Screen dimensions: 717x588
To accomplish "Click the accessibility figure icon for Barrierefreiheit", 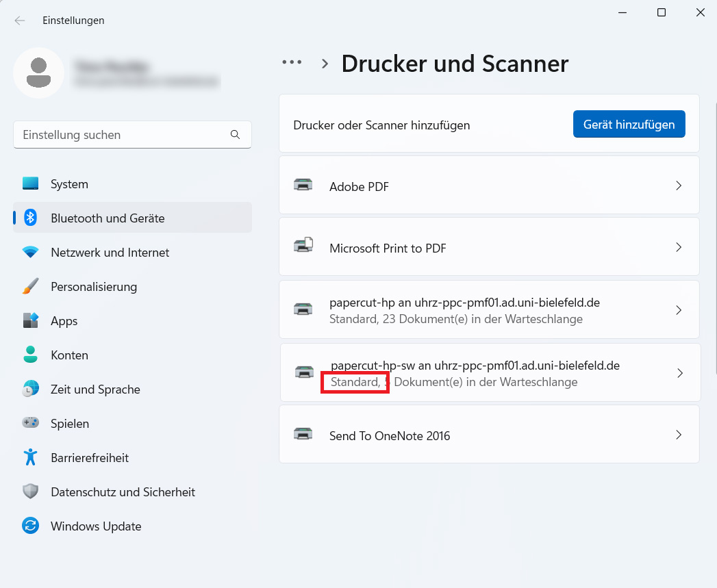I will (31, 457).
